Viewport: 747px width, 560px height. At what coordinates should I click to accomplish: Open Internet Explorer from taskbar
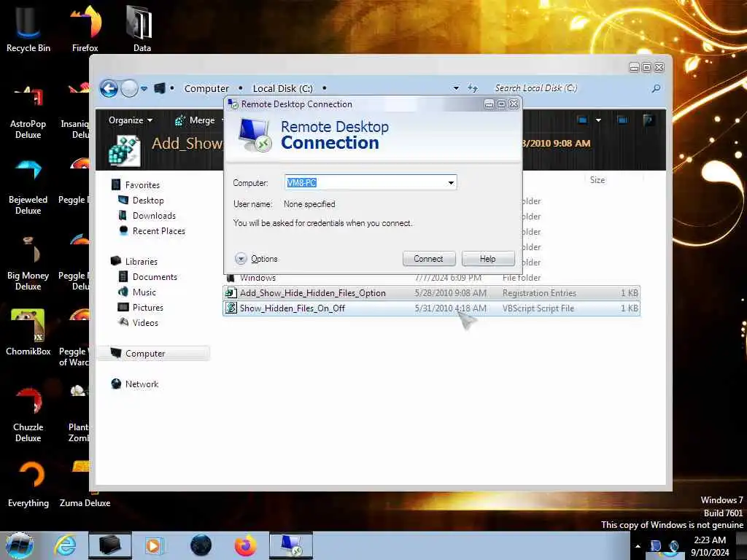point(65,545)
